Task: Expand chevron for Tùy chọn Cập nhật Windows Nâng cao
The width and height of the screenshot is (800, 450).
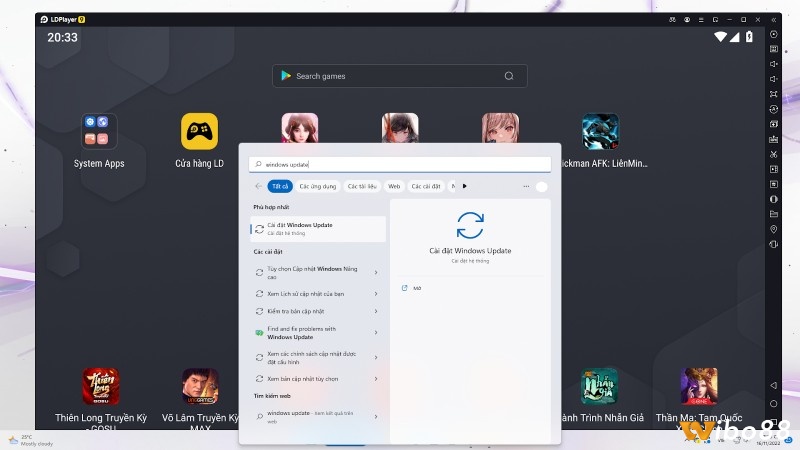Action: point(376,272)
